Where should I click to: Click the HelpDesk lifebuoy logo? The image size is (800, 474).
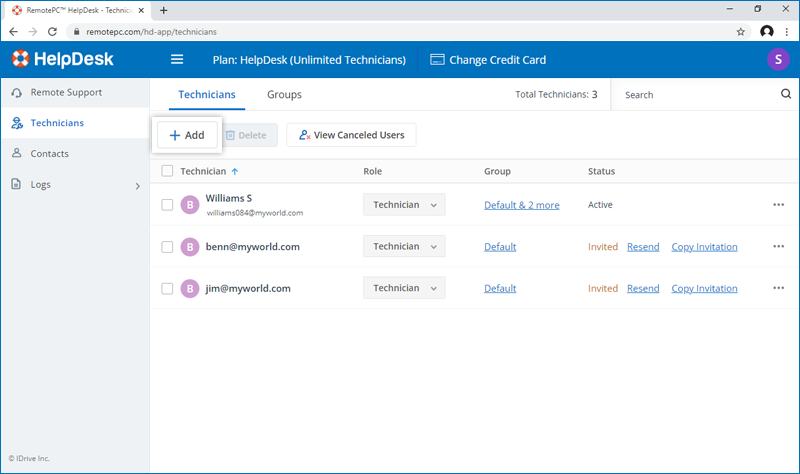click(20, 59)
